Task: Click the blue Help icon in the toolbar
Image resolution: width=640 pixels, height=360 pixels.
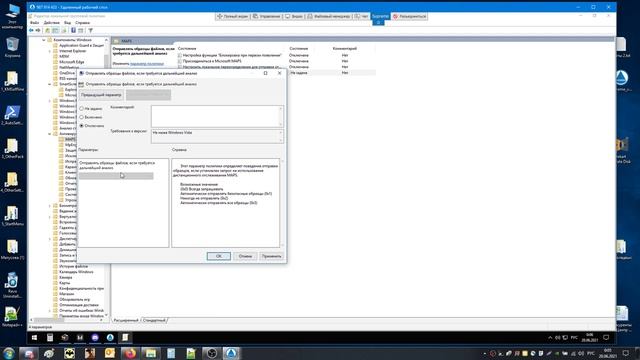Action: [73, 30]
